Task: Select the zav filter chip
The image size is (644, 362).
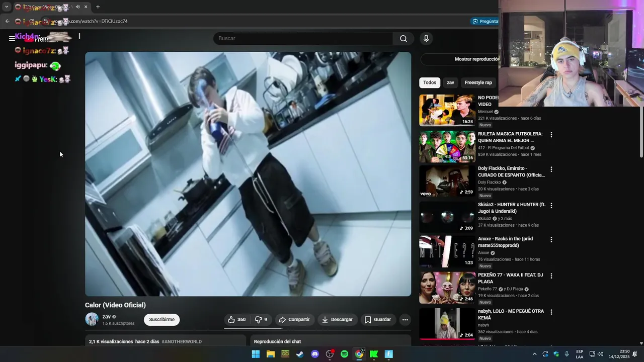Action: [x=450, y=82]
